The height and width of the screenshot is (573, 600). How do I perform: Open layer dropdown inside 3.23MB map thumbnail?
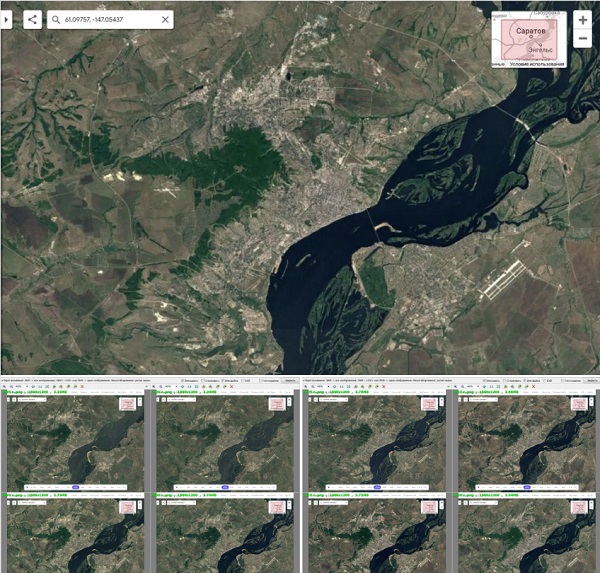(x=32, y=399)
